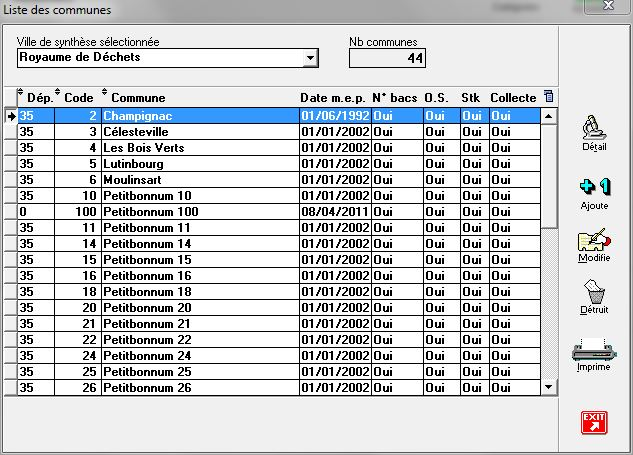Click the Nb communes field
633x455 pixels.
pos(387,58)
